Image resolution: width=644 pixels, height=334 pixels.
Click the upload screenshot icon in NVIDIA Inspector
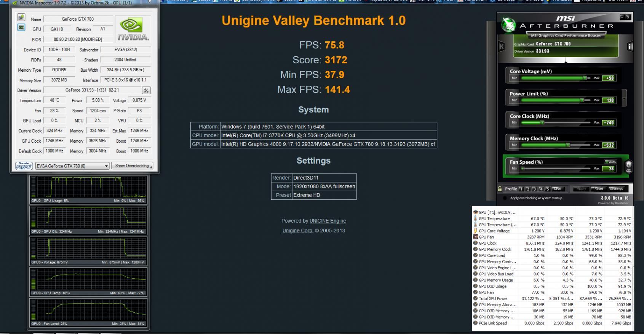[21, 18]
